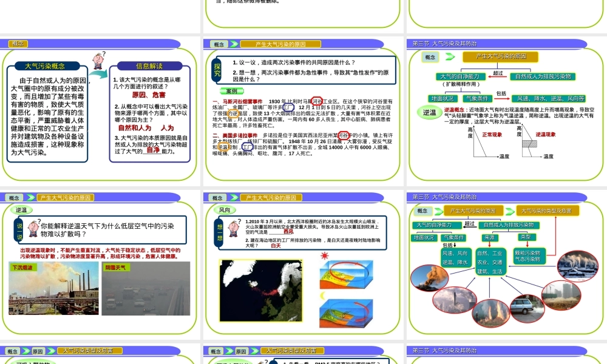Select the green 案例 label
The image size is (607, 364).
pyautogui.click(x=231, y=91)
